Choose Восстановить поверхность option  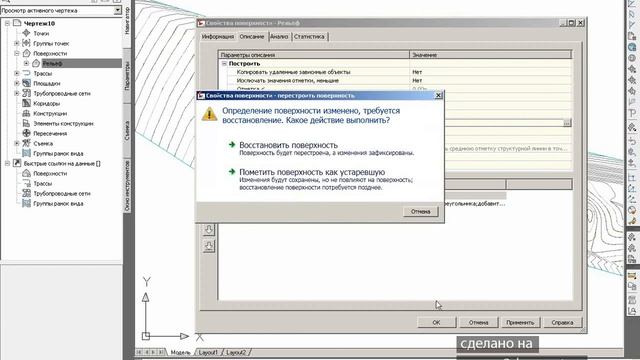click(x=289, y=145)
